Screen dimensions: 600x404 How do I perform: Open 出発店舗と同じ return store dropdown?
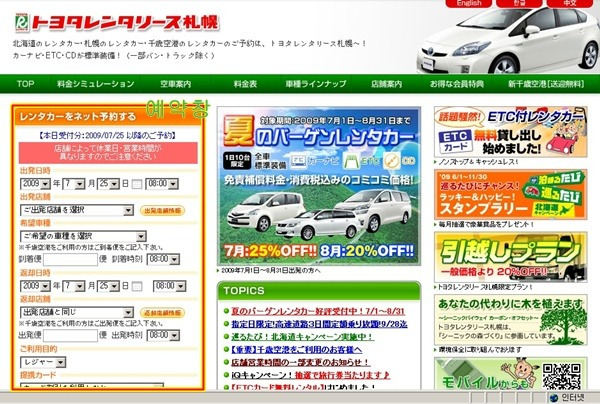(77, 312)
